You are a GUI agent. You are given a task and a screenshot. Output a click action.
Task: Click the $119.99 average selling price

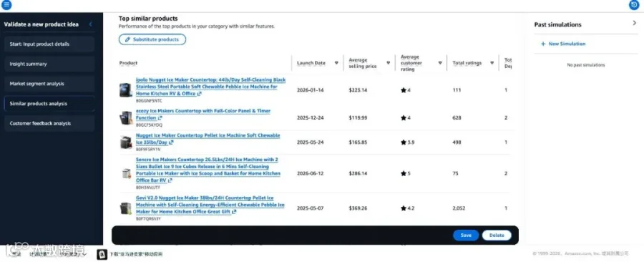point(358,118)
